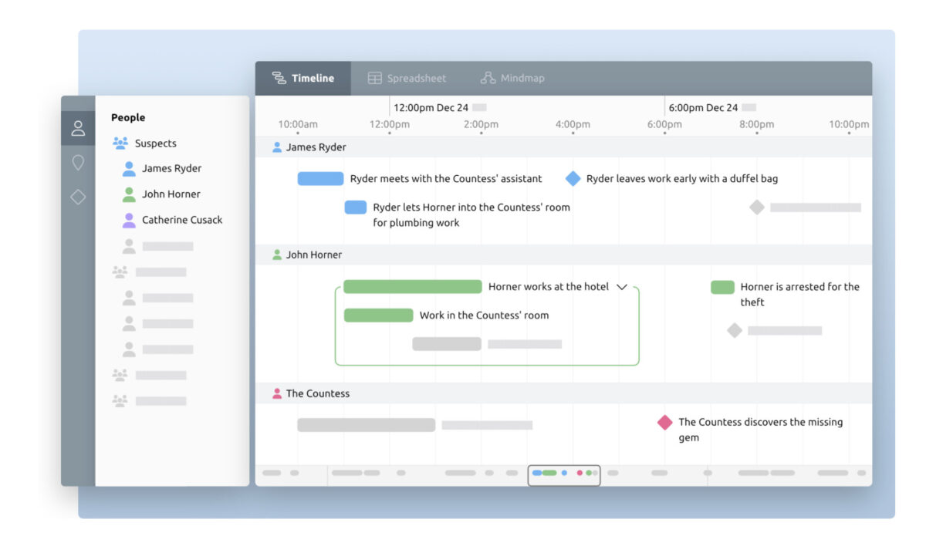Open the 'Ryder meets with the Countess' assistant' event
The width and height of the screenshot is (926, 560).
(x=321, y=178)
